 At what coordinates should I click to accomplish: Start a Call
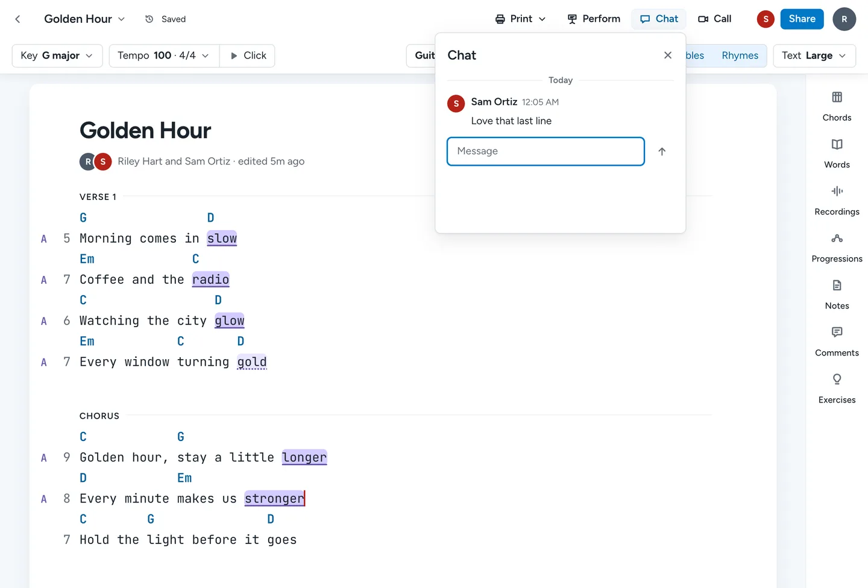click(715, 19)
